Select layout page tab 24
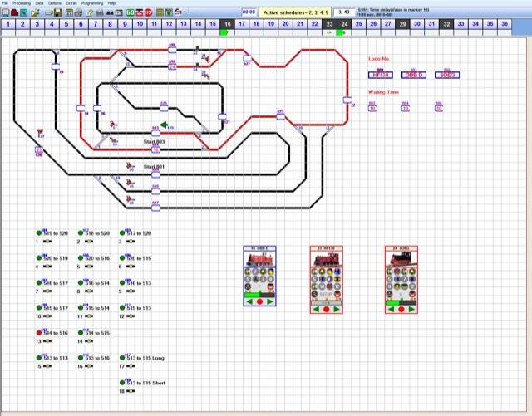This screenshot has height=416, width=532. click(x=344, y=25)
